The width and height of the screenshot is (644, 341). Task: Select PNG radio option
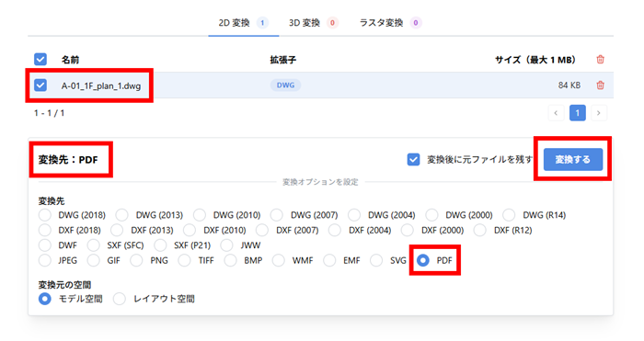(x=137, y=260)
